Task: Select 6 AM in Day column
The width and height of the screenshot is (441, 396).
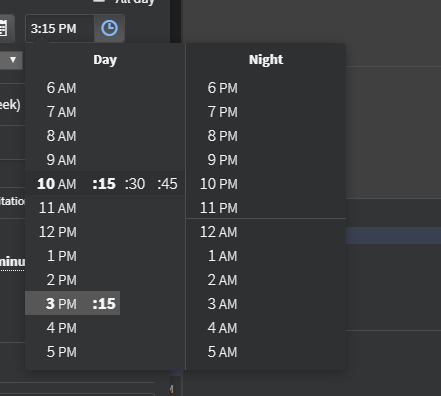Action: [61, 88]
